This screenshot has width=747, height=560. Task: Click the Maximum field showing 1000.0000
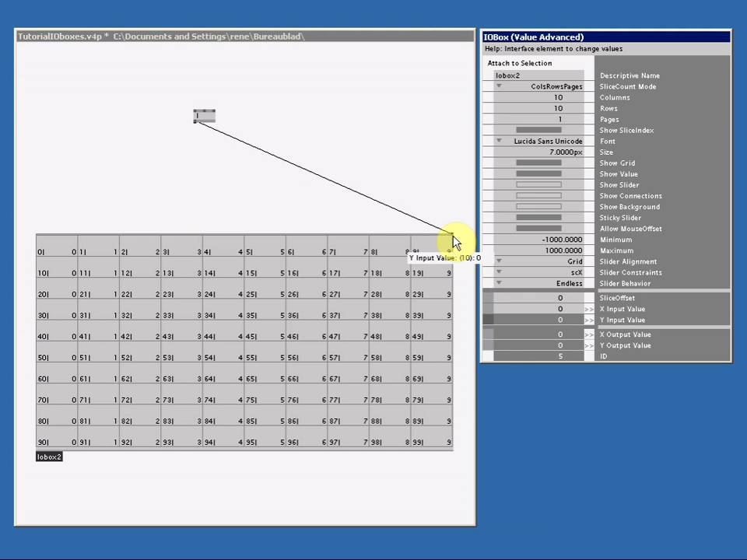(538, 250)
